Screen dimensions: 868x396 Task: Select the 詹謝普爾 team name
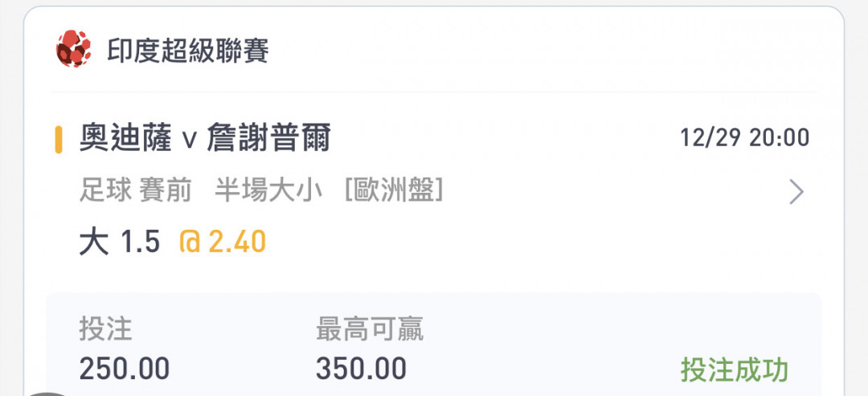268,138
